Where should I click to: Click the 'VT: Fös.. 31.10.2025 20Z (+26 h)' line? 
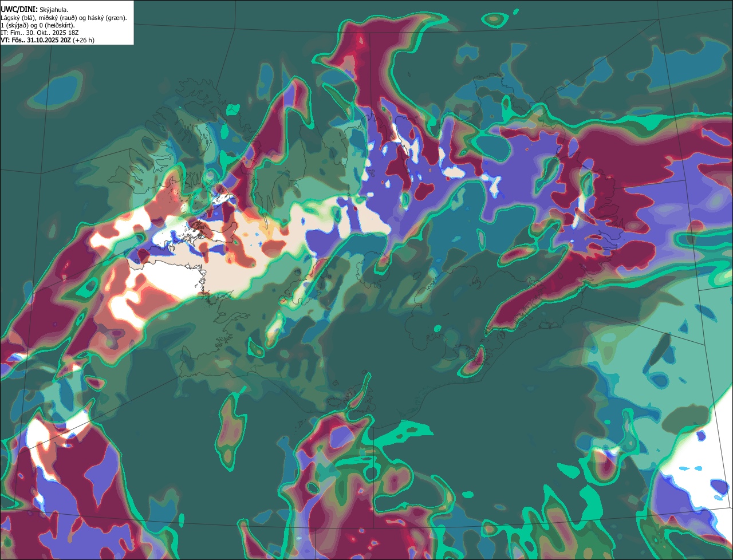(x=48, y=40)
